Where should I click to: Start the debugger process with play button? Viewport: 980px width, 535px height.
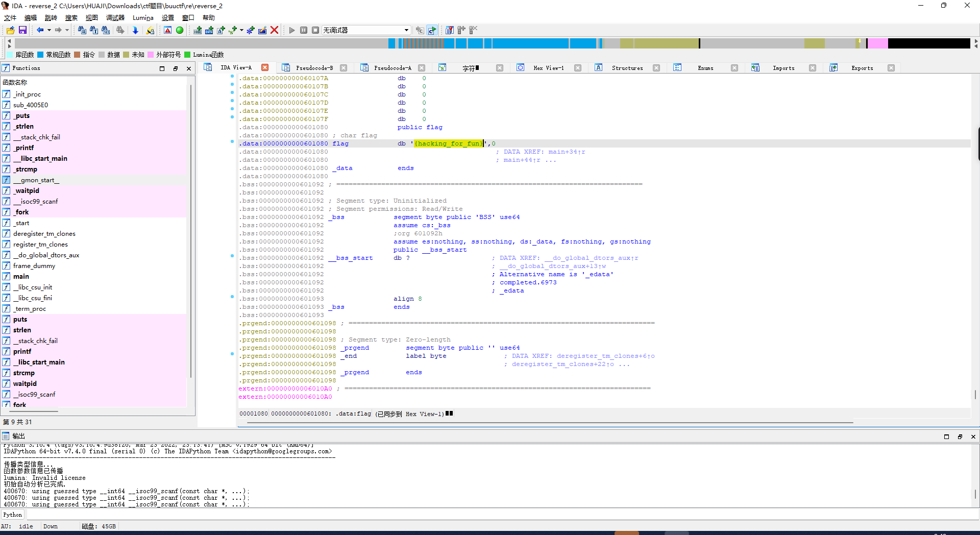pos(292,31)
